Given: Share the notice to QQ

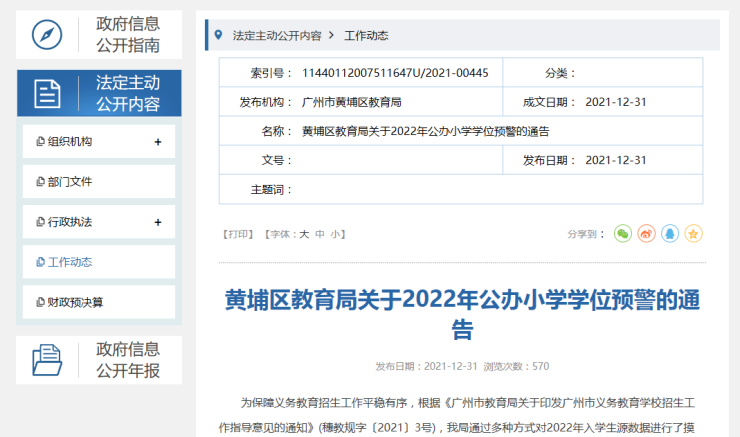Looking at the screenshot, I should 670,234.
